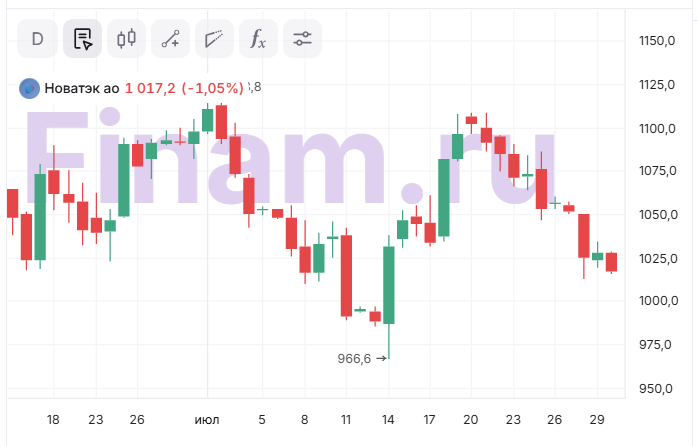Image resolution: width=698 pixels, height=446 pixels.
Task: Toggle the data cursor info tool
Action: pyautogui.click(x=82, y=39)
